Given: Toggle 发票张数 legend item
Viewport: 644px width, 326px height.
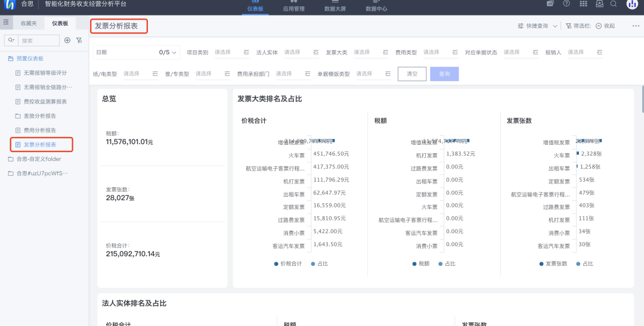Looking at the screenshot, I should [x=553, y=263].
